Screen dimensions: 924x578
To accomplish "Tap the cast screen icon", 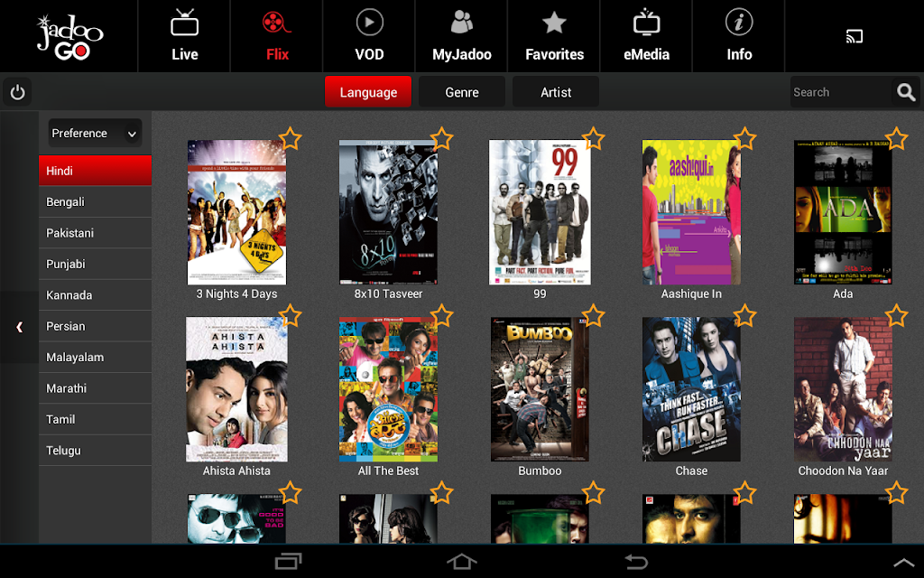I will [x=854, y=36].
